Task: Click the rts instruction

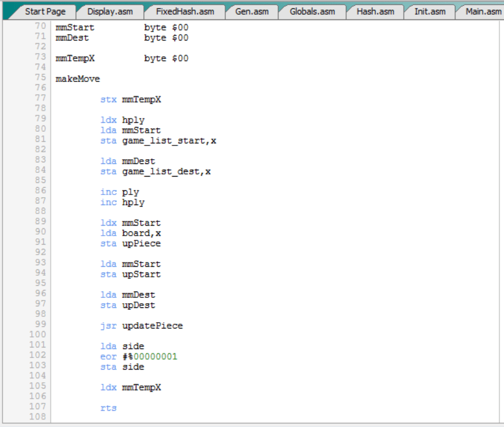Action: click(108, 408)
